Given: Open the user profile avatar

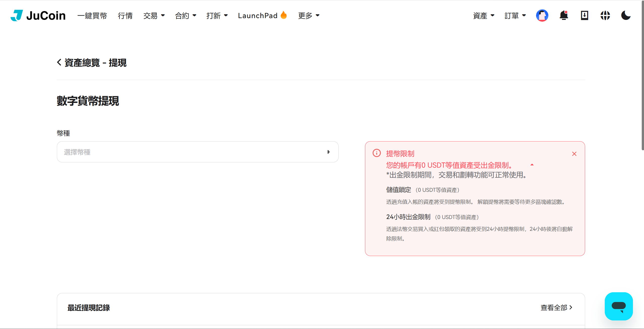Looking at the screenshot, I should coord(542,16).
